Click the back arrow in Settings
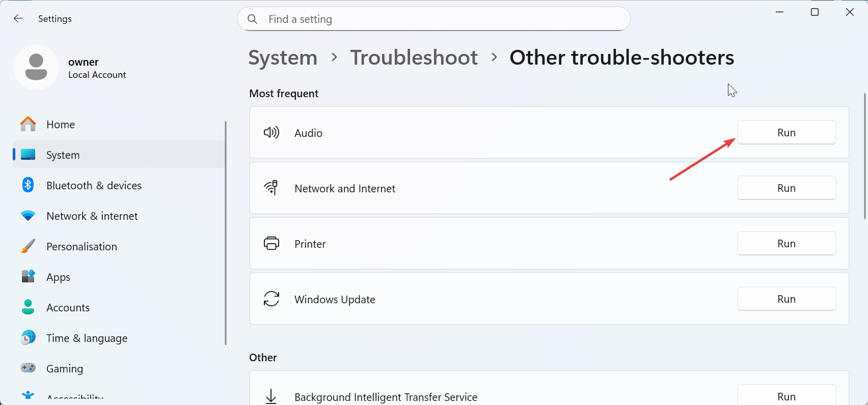 18,19
